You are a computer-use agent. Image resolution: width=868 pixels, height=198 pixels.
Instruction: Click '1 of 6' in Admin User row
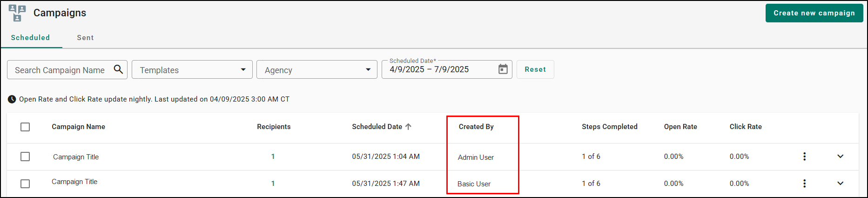pos(591,157)
